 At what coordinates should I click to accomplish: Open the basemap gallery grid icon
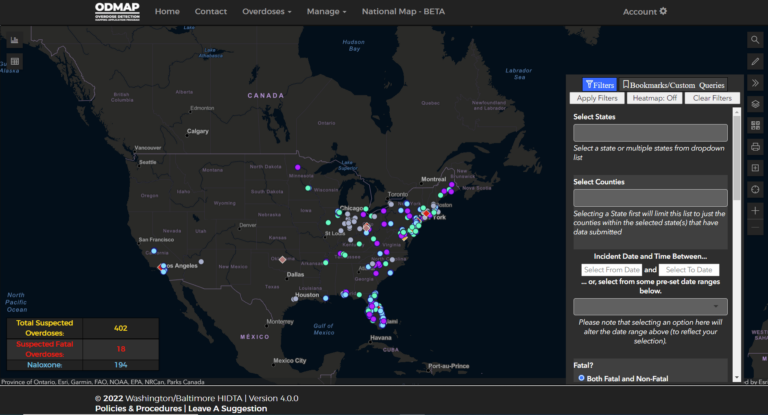coord(755,125)
